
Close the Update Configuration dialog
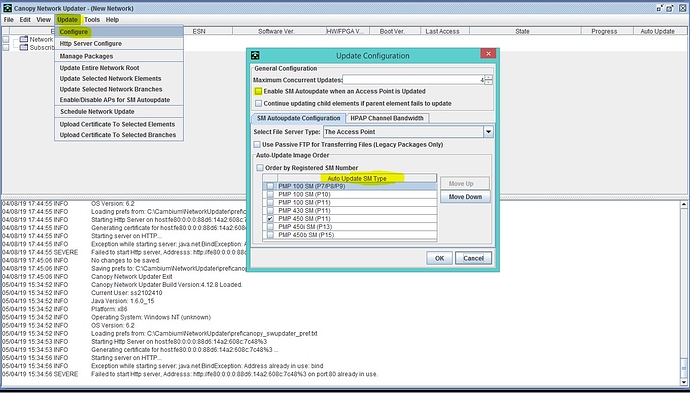click(x=488, y=54)
